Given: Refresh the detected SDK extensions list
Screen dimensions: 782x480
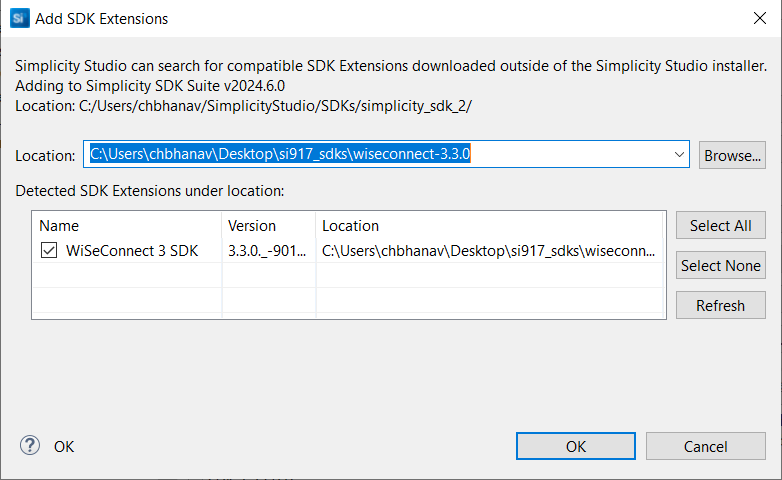Looking at the screenshot, I should 721,306.
